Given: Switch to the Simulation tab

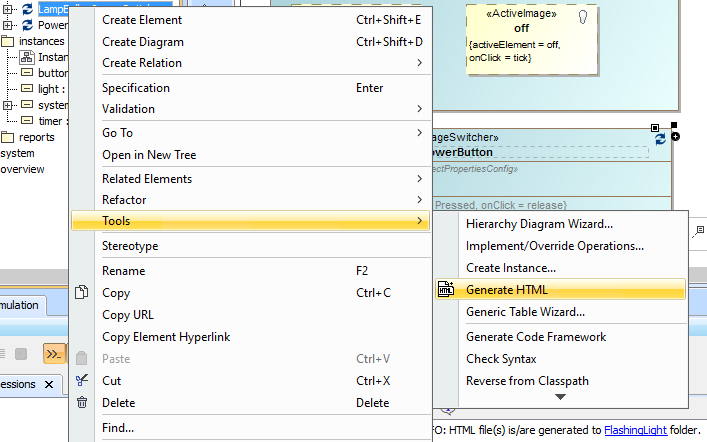Looking at the screenshot, I should pyautogui.click(x=18, y=305).
